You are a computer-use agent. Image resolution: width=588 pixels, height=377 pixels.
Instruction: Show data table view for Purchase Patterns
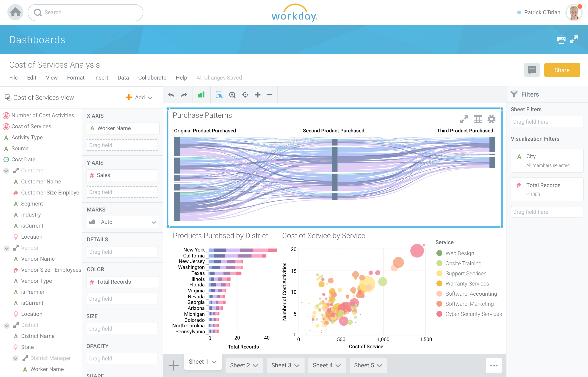pos(478,119)
